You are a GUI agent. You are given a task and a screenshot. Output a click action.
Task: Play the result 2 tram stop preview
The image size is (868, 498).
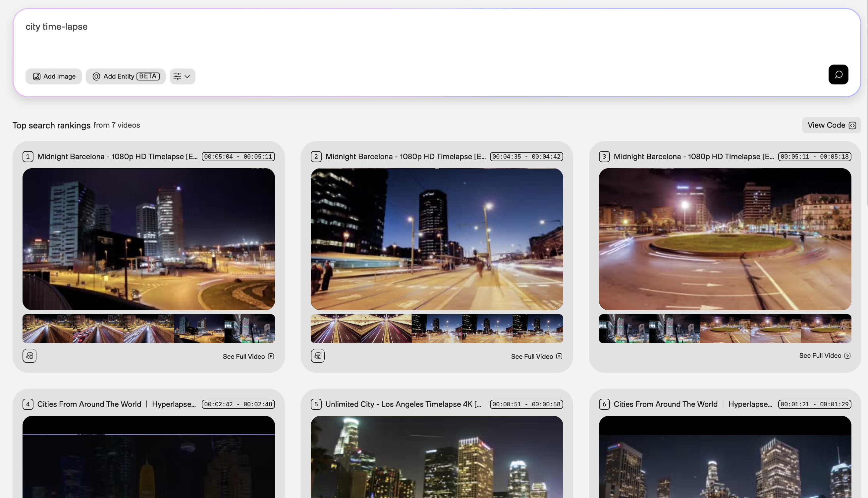437,239
